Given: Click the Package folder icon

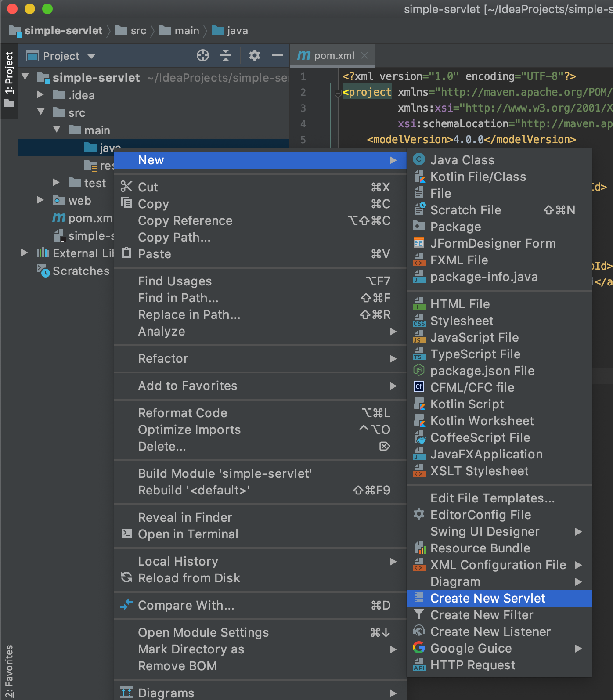Looking at the screenshot, I should (419, 226).
